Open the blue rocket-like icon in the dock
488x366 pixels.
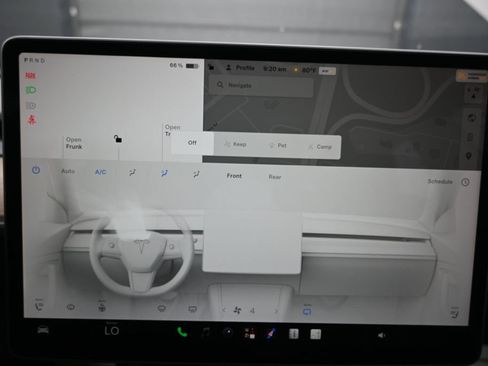272,333
